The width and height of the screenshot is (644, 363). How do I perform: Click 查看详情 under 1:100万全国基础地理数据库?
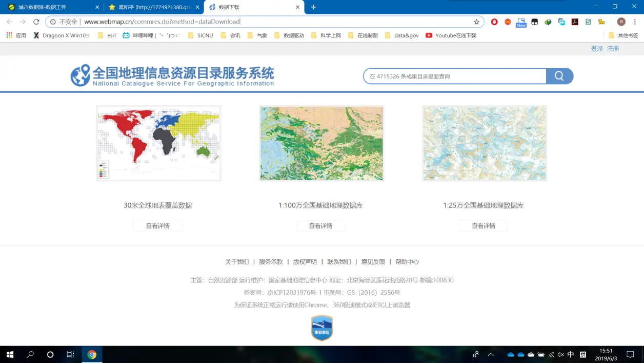(x=320, y=225)
